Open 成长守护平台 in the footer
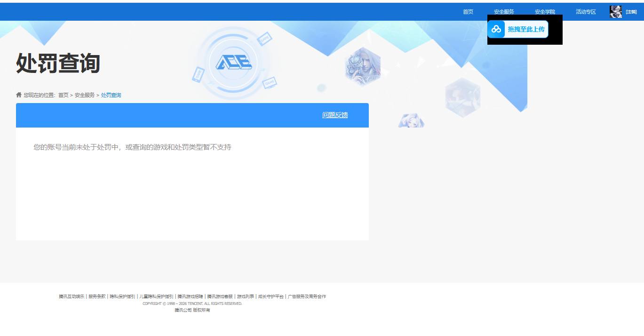 [x=271, y=296]
